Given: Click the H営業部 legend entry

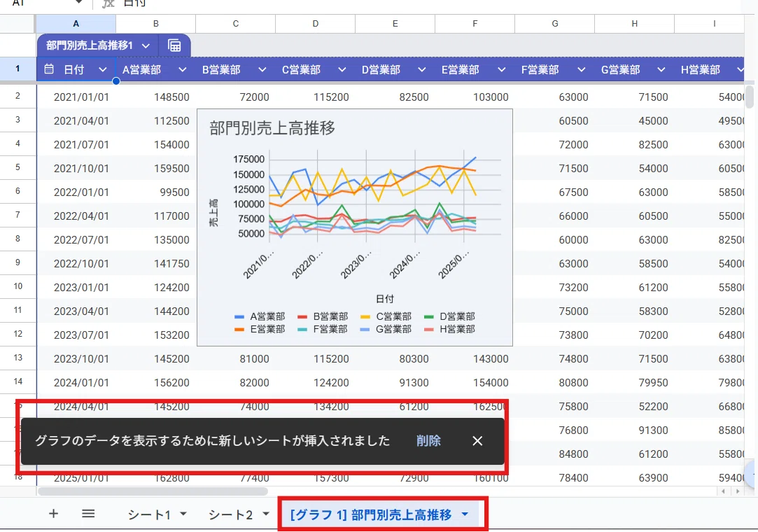Looking at the screenshot, I should tap(449, 330).
